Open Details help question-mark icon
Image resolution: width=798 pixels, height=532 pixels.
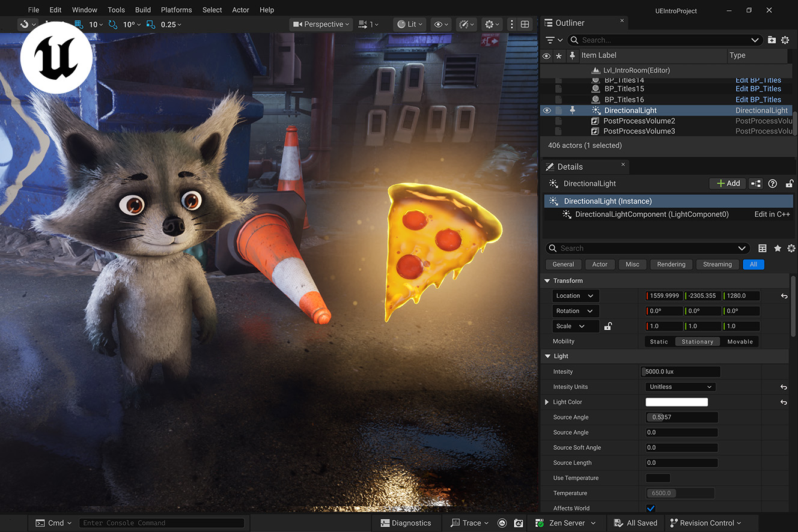click(x=773, y=184)
